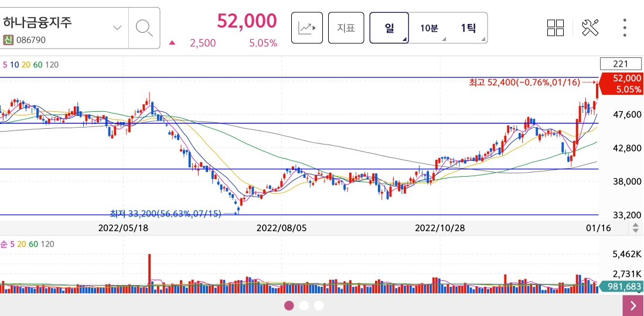Open the chart type button with line graph icon

(307, 28)
